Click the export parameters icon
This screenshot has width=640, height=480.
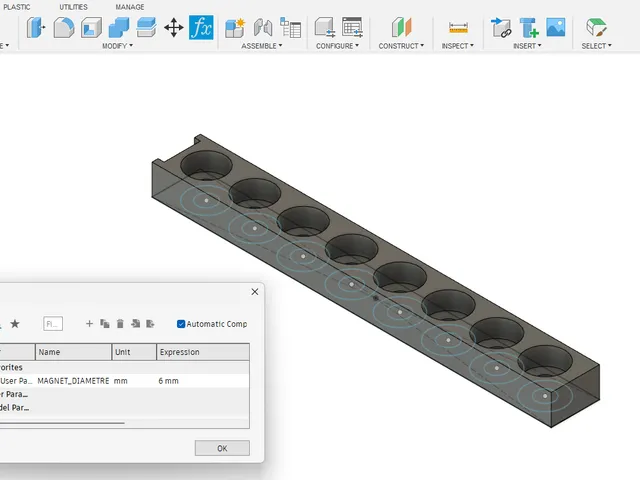151,324
